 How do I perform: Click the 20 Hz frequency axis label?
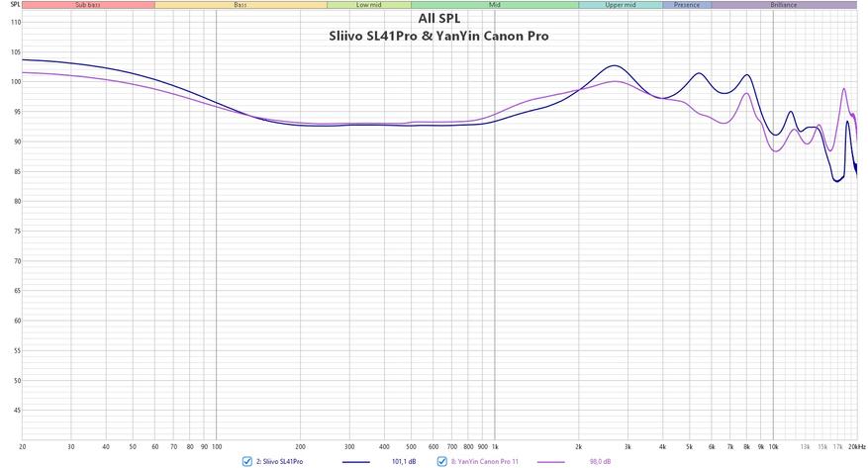click(23, 446)
